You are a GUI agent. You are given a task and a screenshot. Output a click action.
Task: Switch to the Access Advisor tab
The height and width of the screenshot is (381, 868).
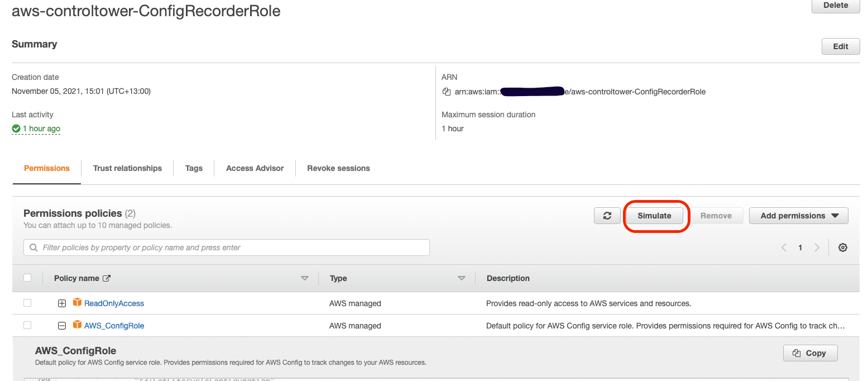[255, 168]
